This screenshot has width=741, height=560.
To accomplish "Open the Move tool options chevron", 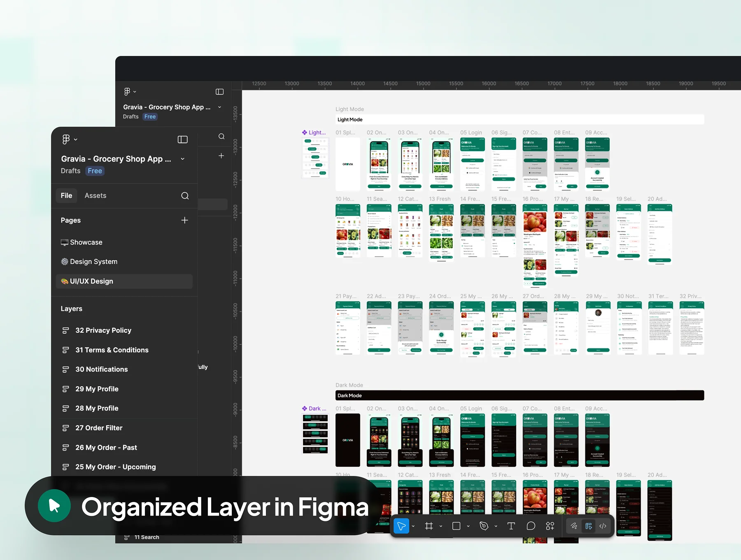I will coord(413,526).
